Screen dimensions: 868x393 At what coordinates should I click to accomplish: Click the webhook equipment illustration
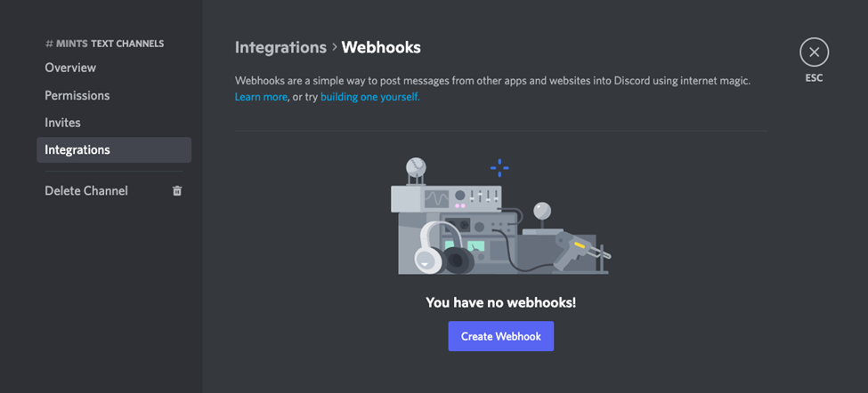pyautogui.click(x=501, y=217)
